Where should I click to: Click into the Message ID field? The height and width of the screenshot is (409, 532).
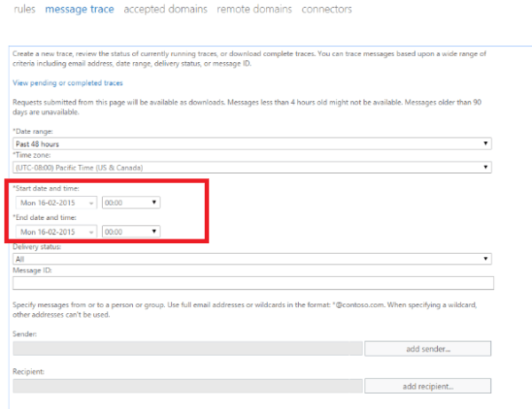(x=252, y=283)
